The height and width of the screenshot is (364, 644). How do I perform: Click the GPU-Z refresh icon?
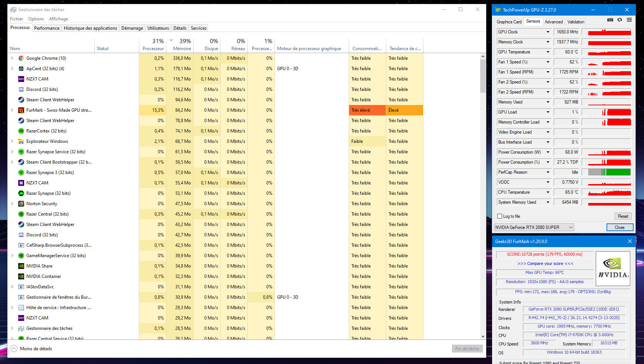[x=619, y=20]
